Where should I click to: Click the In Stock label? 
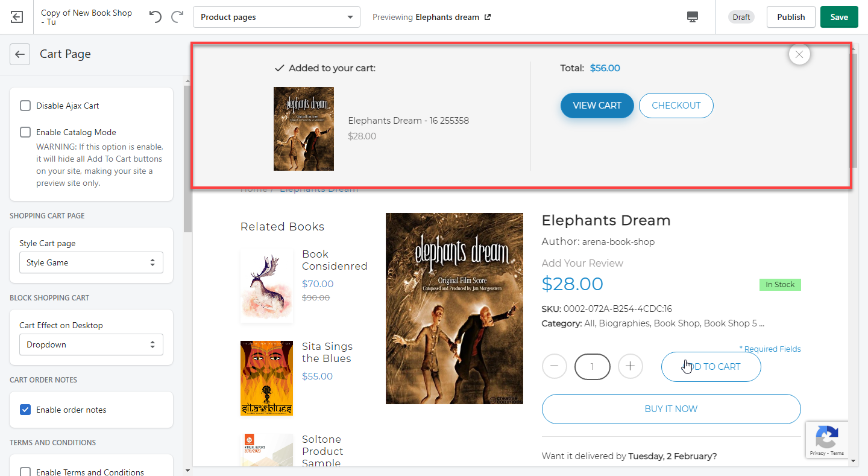pos(780,285)
